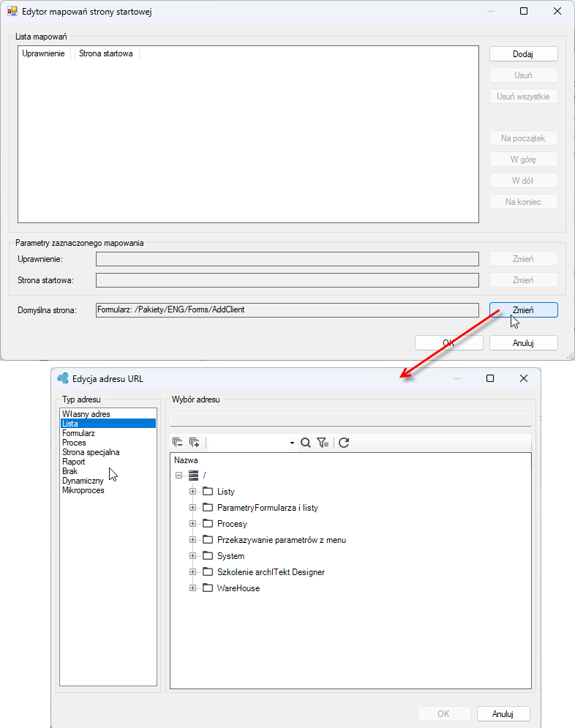Select ParametryFormularza i listy tree item

click(268, 508)
